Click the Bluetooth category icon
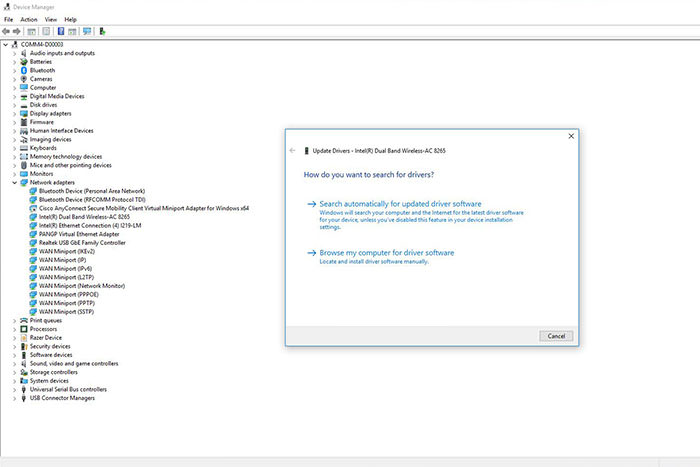The height and width of the screenshot is (467, 700). 24,71
